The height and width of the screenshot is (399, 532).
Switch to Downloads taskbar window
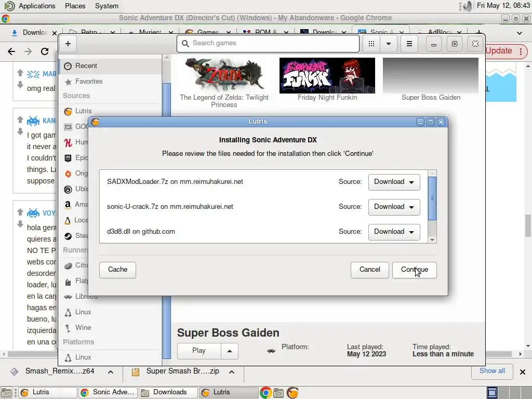[168, 393]
